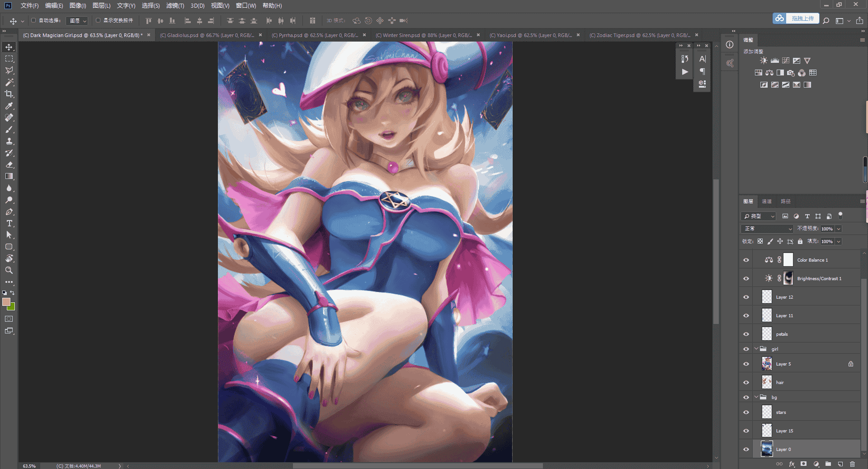This screenshot has height=469, width=868.
Task: Open the fill percentage dropdown arrow
Action: tap(838, 241)
